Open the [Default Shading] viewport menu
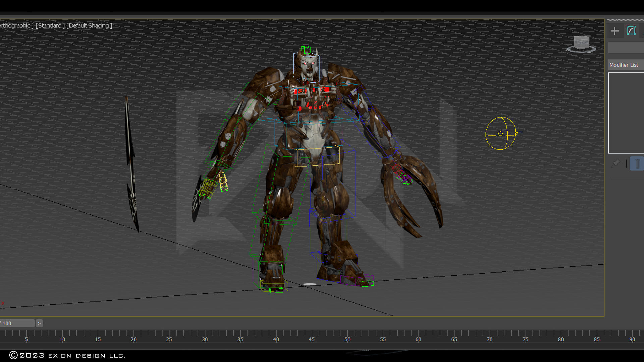The height and width of the screenshot is (362, 644). coord(89,26)
